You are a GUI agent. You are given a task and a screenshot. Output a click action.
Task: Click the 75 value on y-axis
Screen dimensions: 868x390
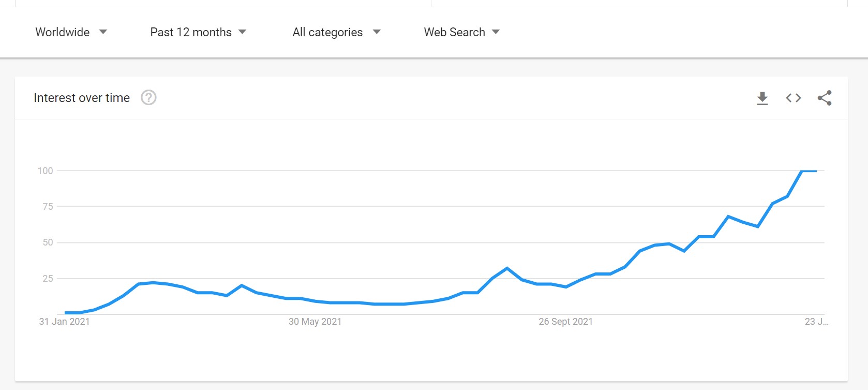click(x=48, y=207)
